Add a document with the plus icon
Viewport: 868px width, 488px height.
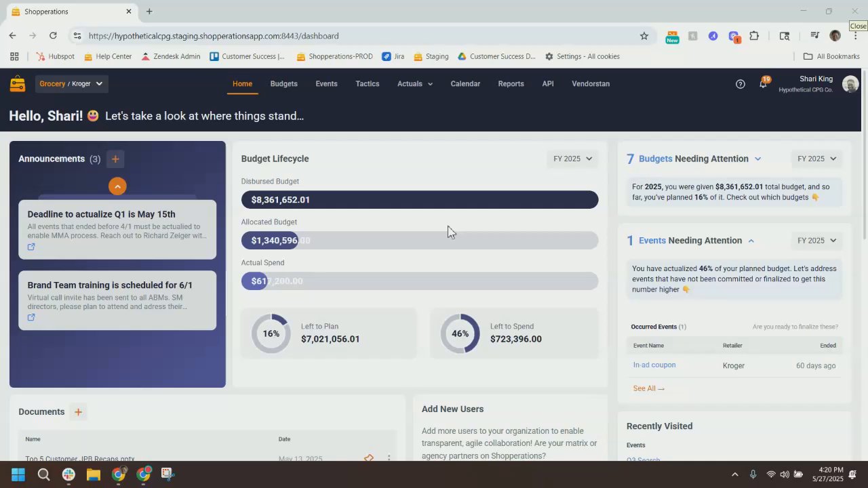[78, 412]
